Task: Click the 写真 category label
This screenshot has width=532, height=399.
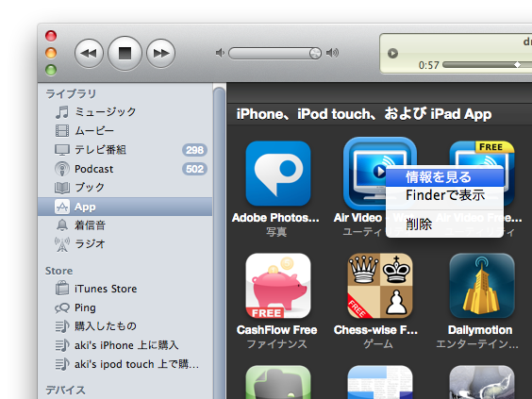Action: tap(276, 232)
